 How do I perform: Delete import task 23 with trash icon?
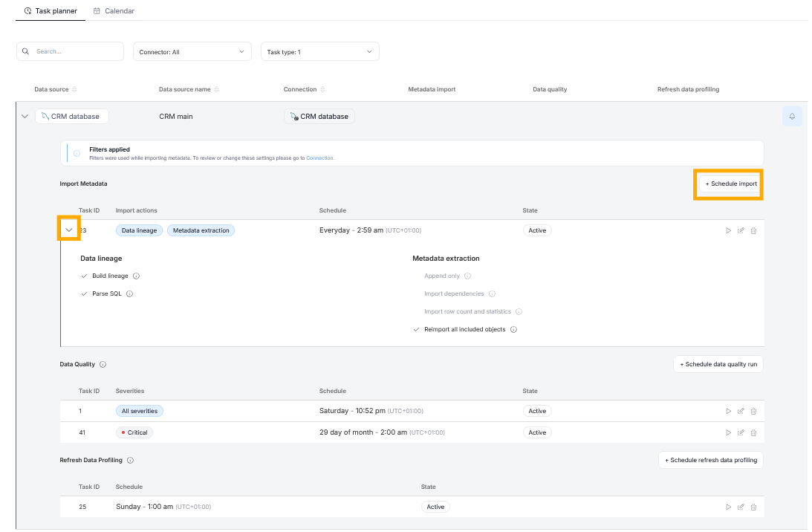753,231
